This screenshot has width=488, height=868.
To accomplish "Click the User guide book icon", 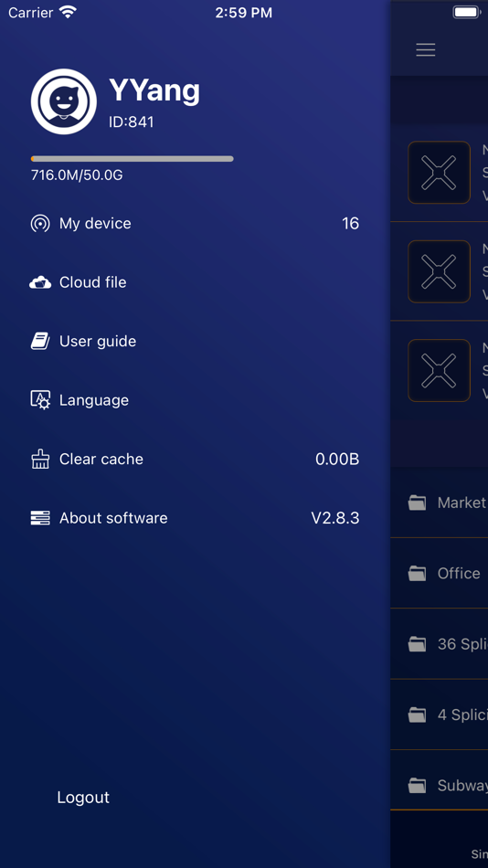I will (40, 341).
